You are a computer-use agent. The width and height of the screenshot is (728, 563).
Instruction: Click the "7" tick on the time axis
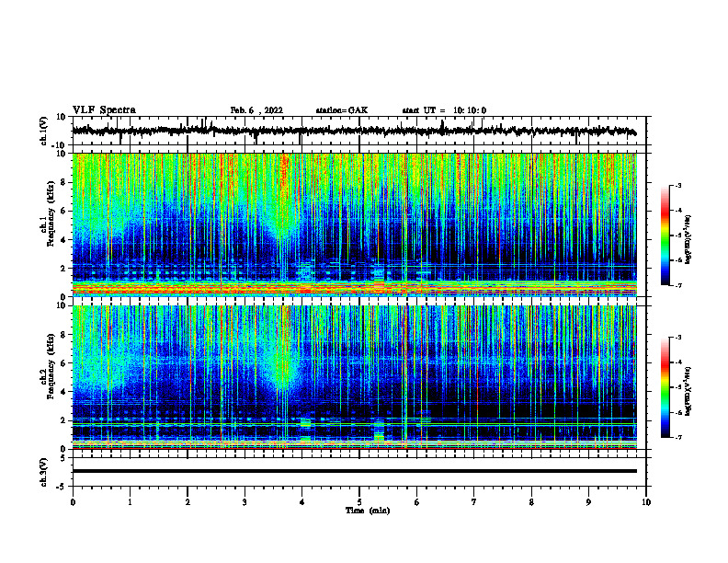(x=474, y=502)
